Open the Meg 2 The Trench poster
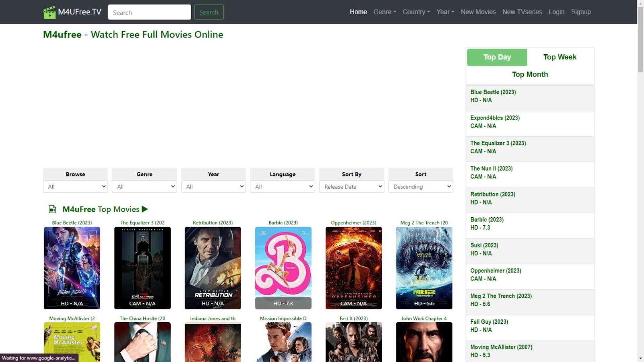The height and width of the screenshot is (362, 644). click(x=424, y=268)
